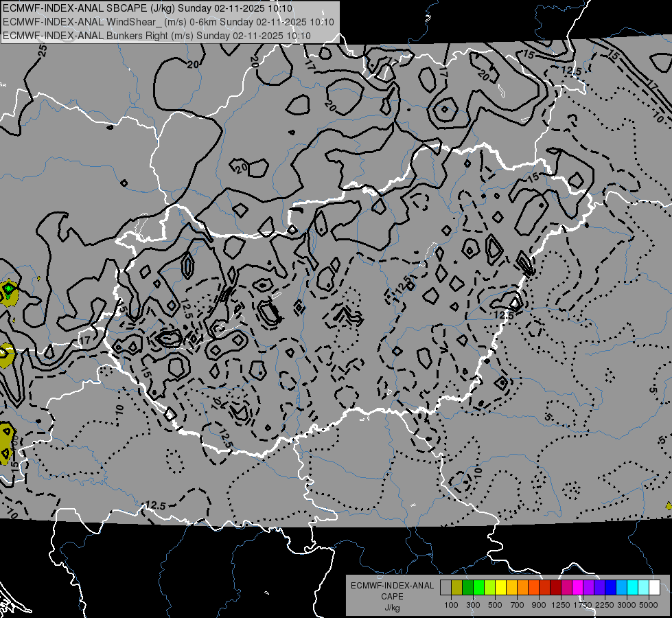Click the 2250 value on the colorbar
Image resolution: width=672 pixels, height=618 pixels.
tap(605, 605)
